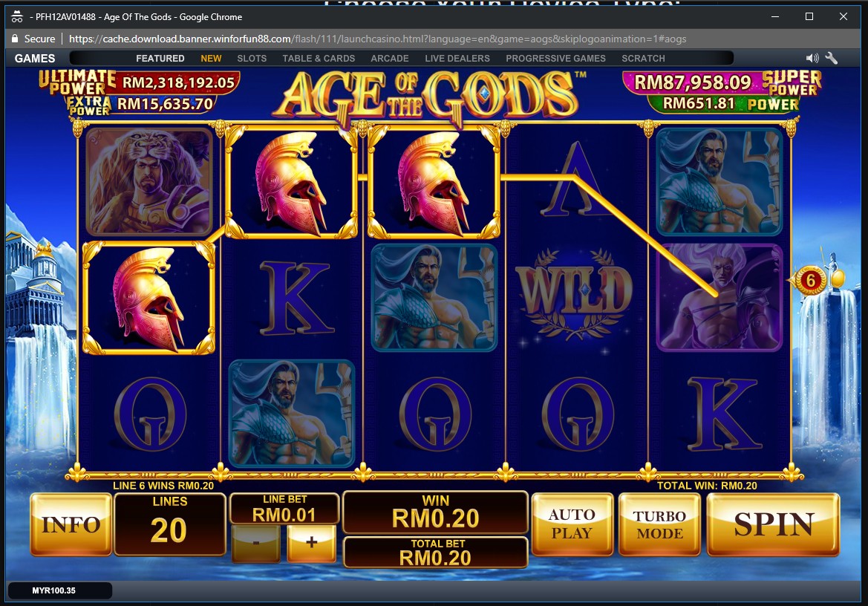Click the browser URL address bar
The image size is (868, 606).
377,39
